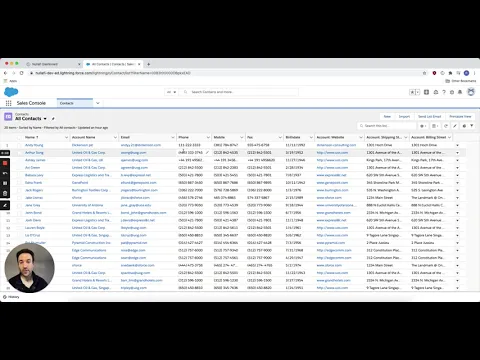Select the checkbox for Edna Frank row
Image resolution: width=480 pixels, height=360 pixels.
pos(19,183)
